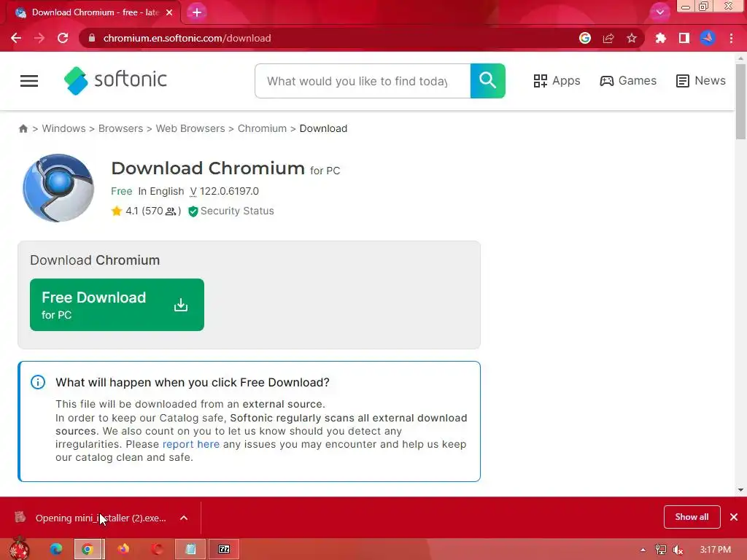Open the Extensions puzzle icon
The image size is (747, 560).
[x=660, y=38]
